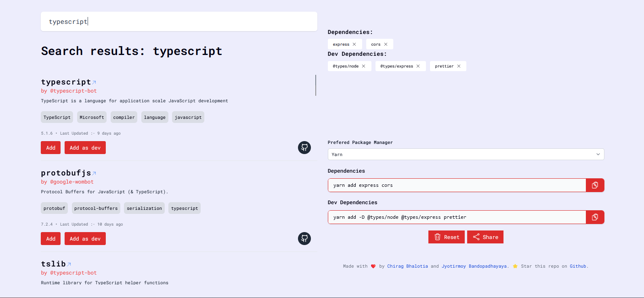Open author link @typescript-bot under typescript
This screenshot has width=644, height=298.
pos(73,91)
